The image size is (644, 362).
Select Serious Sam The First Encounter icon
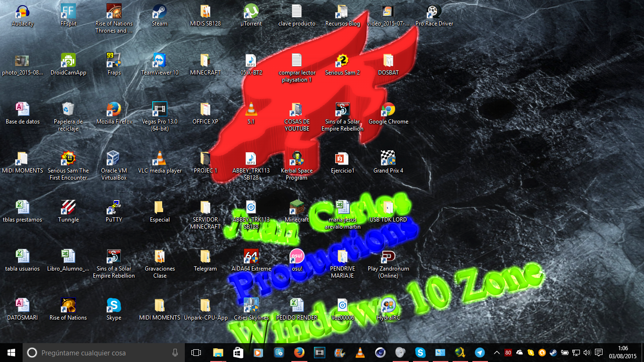68,165
